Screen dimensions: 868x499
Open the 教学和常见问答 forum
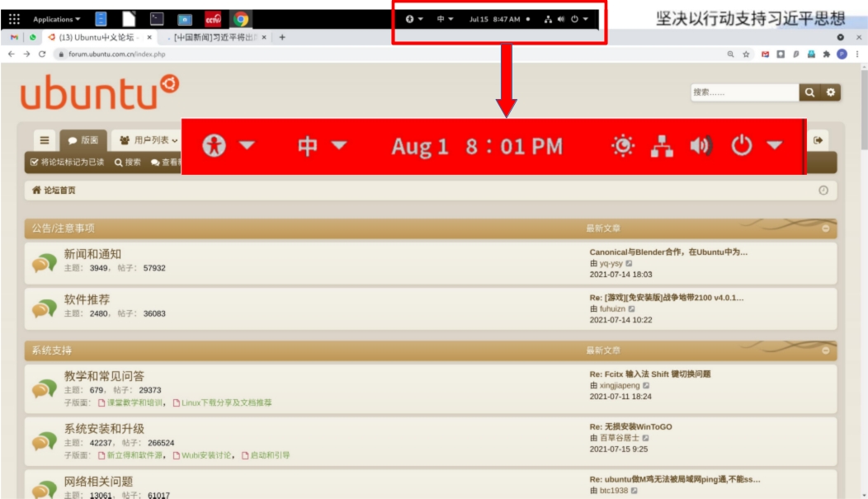pyautogui.click(x=104, y=376)
